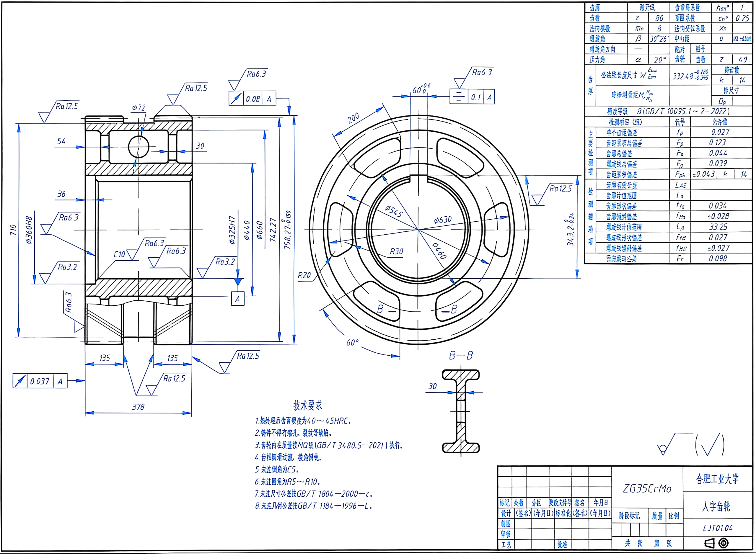
Task: Click the 33.25 value in gear table
Action: tap(718, 227)
